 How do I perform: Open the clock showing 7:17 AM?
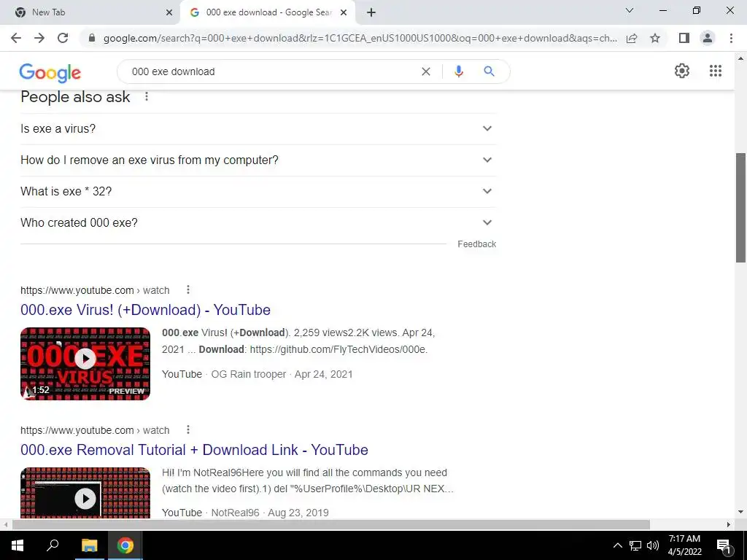(x=684, y=545)
